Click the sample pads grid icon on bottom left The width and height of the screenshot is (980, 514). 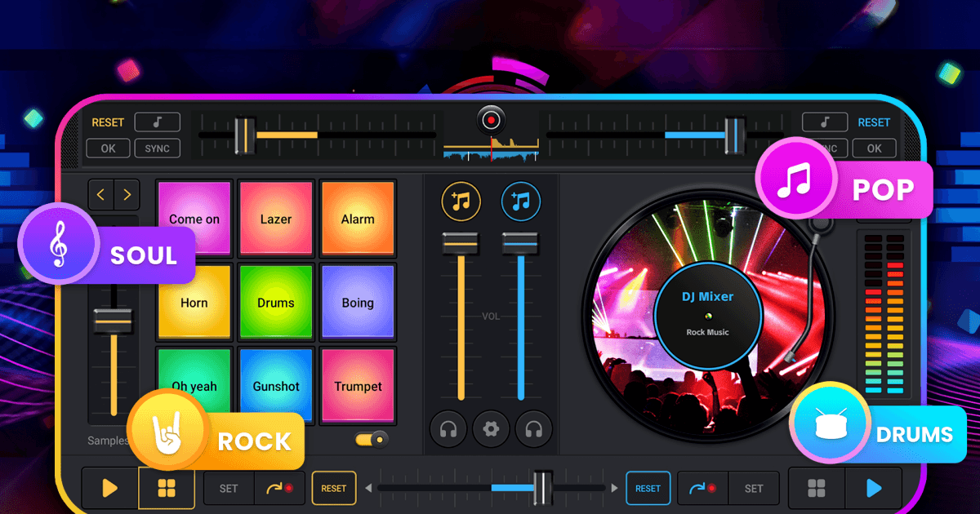[166, 488]
